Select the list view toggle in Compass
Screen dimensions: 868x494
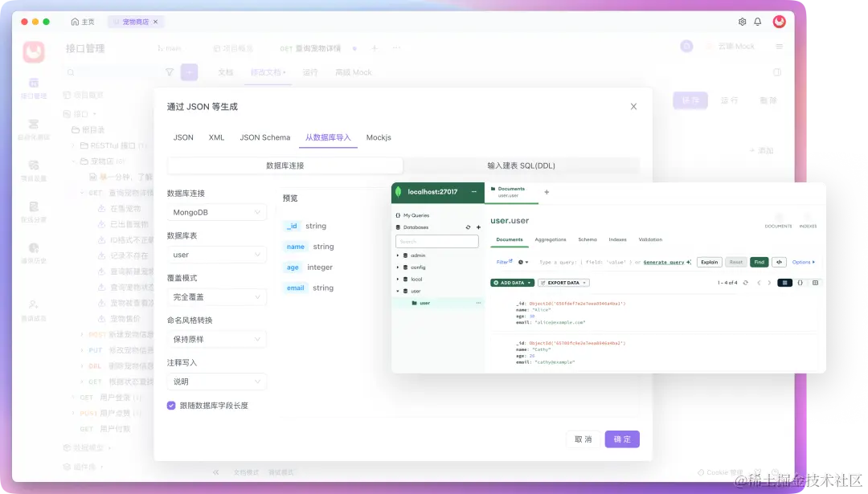click(784, 283)
